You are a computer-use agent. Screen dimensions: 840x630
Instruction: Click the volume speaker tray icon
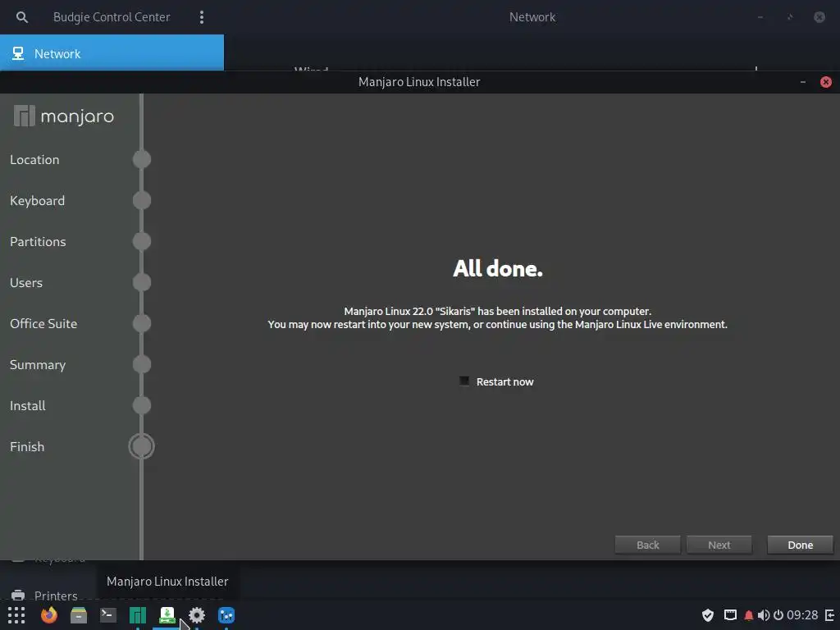[764, 615]
